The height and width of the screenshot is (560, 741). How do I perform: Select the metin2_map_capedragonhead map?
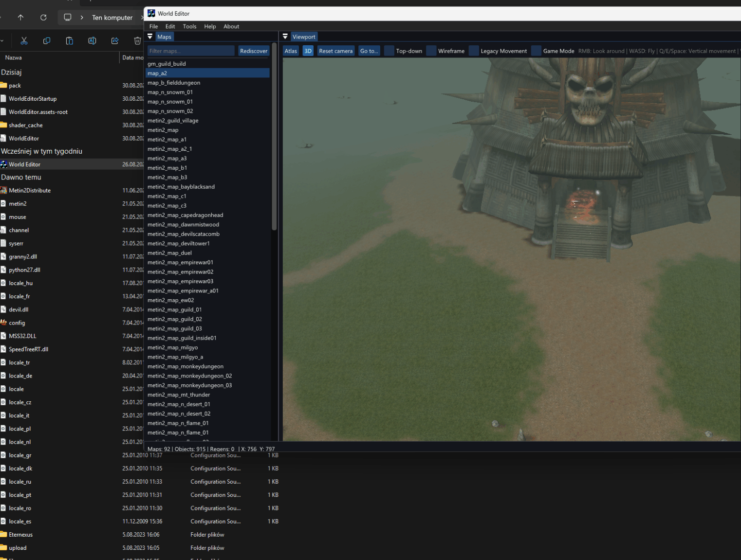[207, 215]
